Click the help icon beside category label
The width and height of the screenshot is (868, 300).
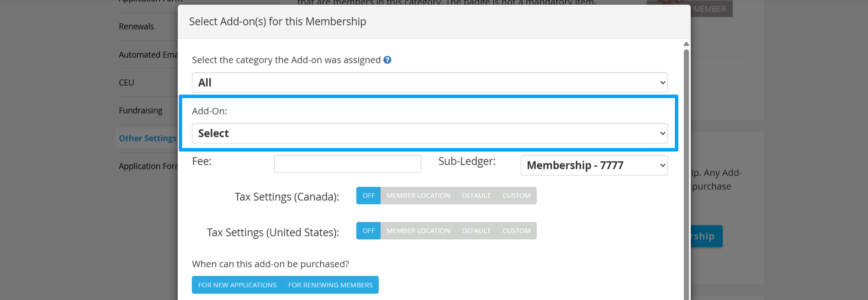click(387, 60)
